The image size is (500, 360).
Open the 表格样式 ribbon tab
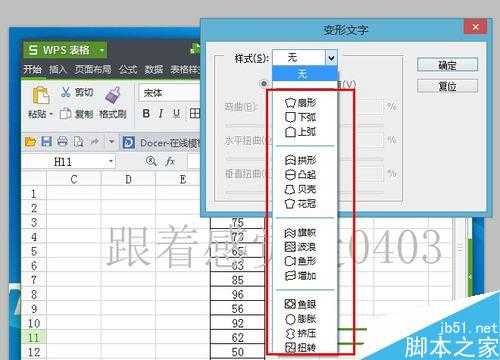click(185, 69)
